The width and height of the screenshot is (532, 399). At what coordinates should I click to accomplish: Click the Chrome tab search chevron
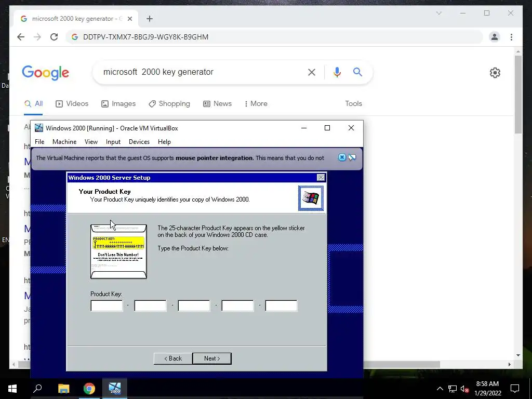(x=438, y=13)
